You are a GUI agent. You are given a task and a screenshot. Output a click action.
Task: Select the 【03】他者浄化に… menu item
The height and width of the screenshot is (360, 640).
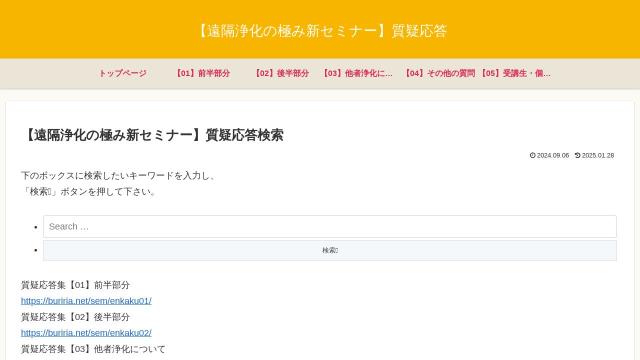pyautogui.click(x=358, y=73)
